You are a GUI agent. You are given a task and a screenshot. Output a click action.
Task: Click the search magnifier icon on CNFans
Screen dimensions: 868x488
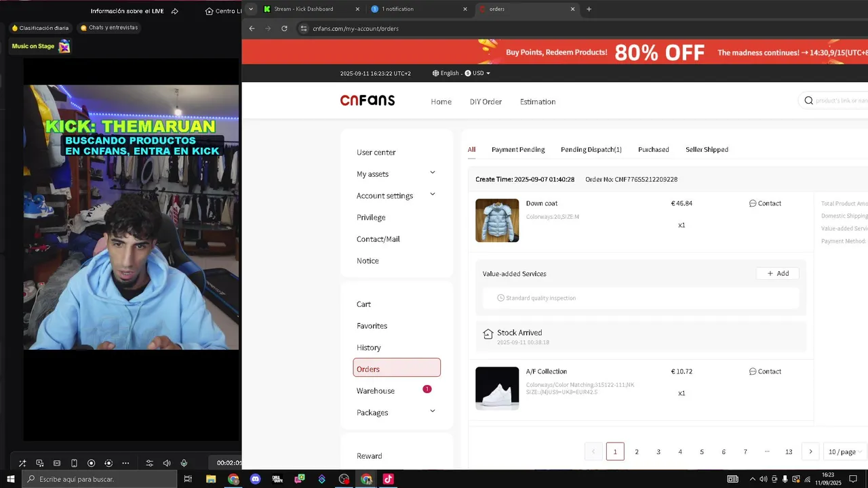tap(808, 100)
